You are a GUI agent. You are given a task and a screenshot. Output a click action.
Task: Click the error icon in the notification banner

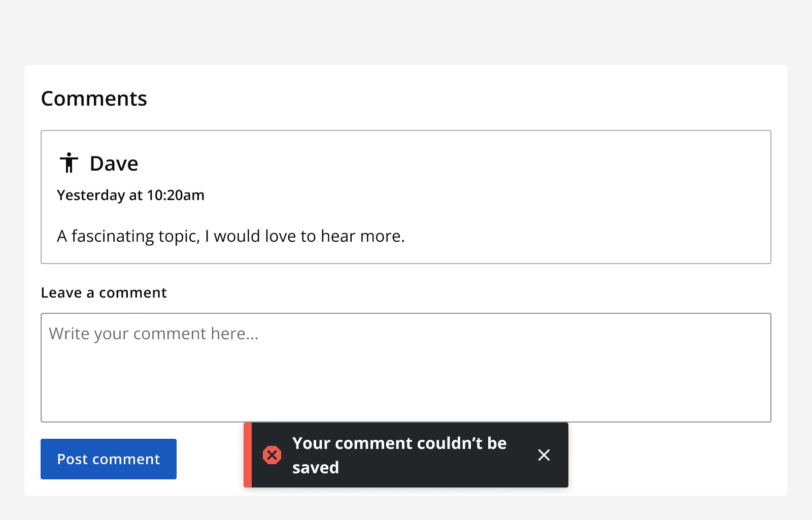272,455
